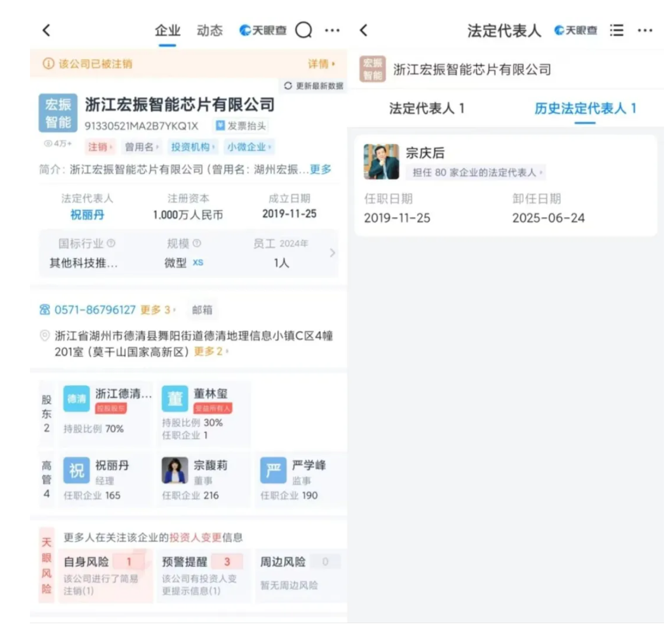Tap the 德清 shareholder avatar
The image size is (672, 628).
[x=76, y=399]
